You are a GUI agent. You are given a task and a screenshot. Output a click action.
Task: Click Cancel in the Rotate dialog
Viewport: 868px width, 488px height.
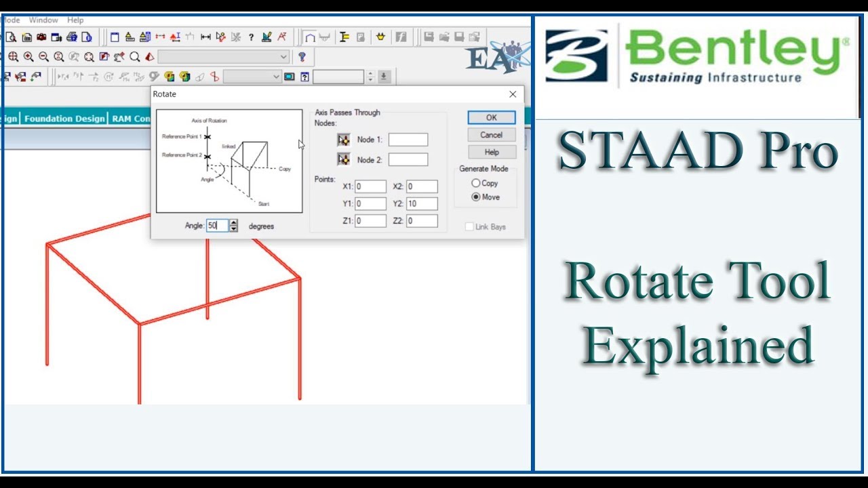492,135
